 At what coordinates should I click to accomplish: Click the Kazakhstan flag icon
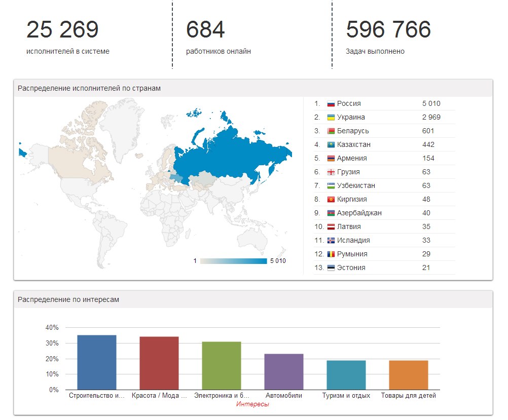(331, 145)
